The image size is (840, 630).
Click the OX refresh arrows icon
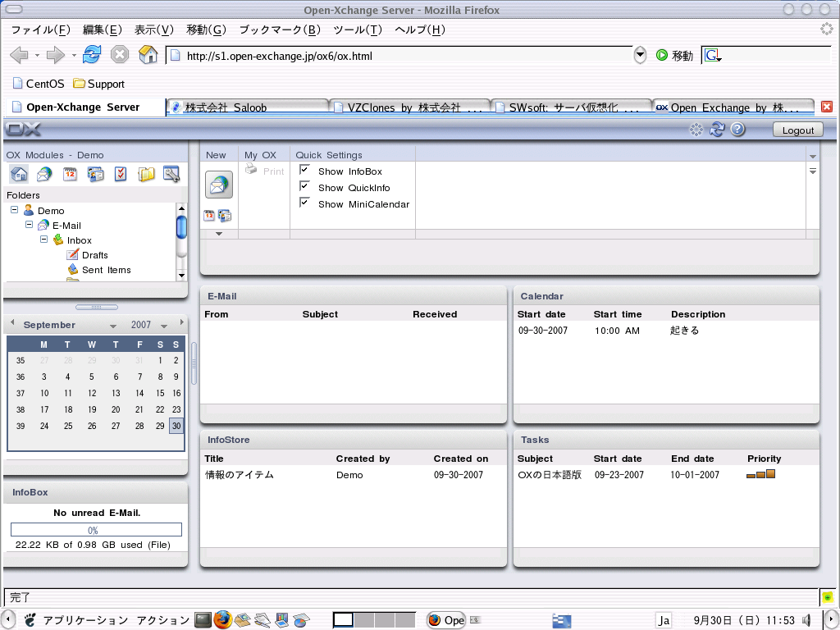click(717, 129)
